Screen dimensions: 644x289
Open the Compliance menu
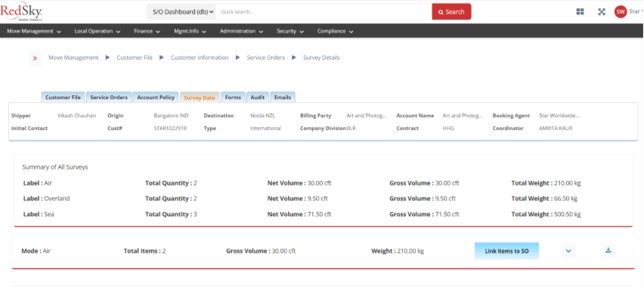coord(335,31)
